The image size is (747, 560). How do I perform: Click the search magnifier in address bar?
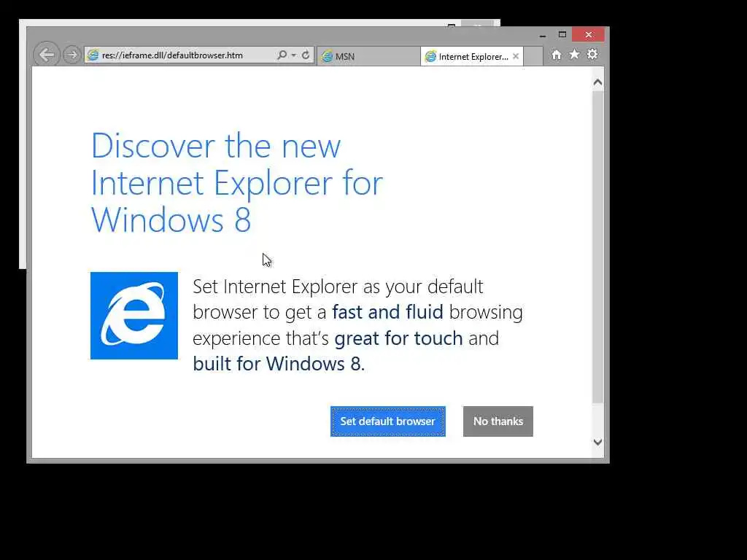point(282,55)
